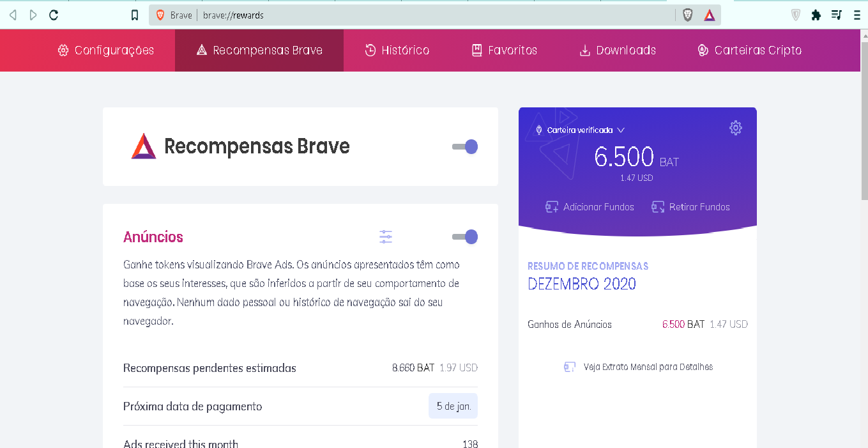Reload the page with the refresh icon

[x=54, y=15]
